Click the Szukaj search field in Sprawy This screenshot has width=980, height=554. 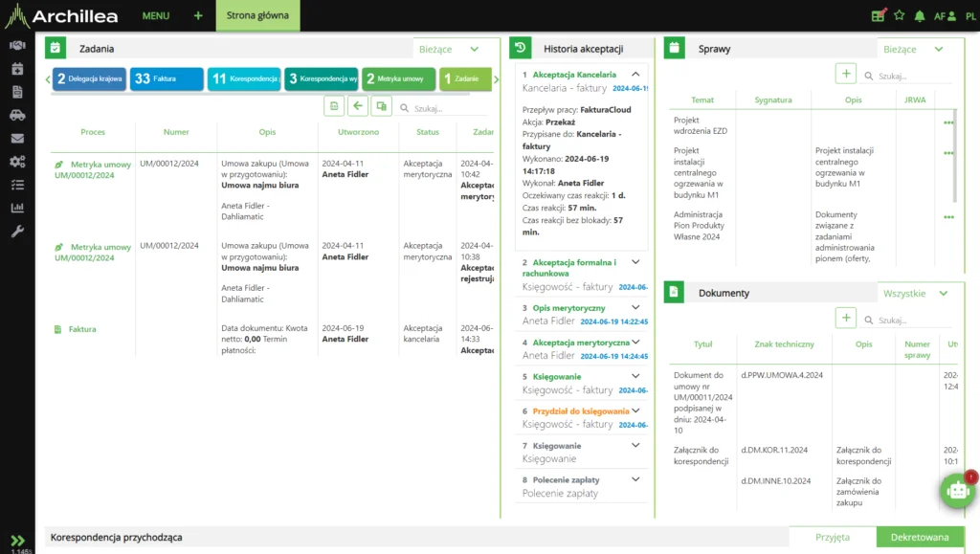tap(905, 76)
